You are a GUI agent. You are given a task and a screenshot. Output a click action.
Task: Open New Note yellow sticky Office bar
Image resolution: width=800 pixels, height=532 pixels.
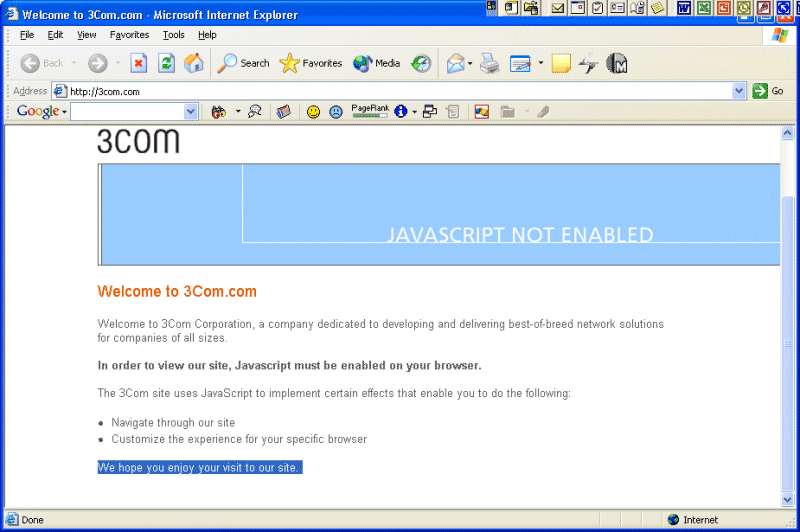point(657,8)
